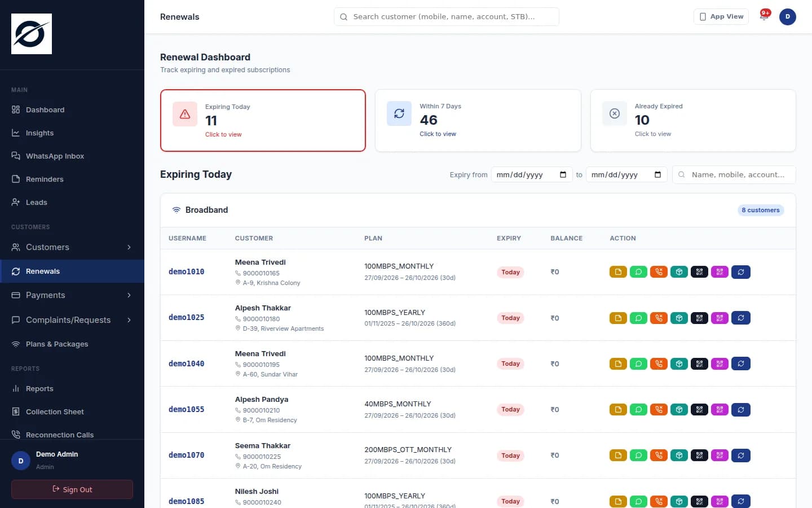812x508 pixels.
Task: Open calendar picker on the 'to' date field
Action: [x=657, y=174]
